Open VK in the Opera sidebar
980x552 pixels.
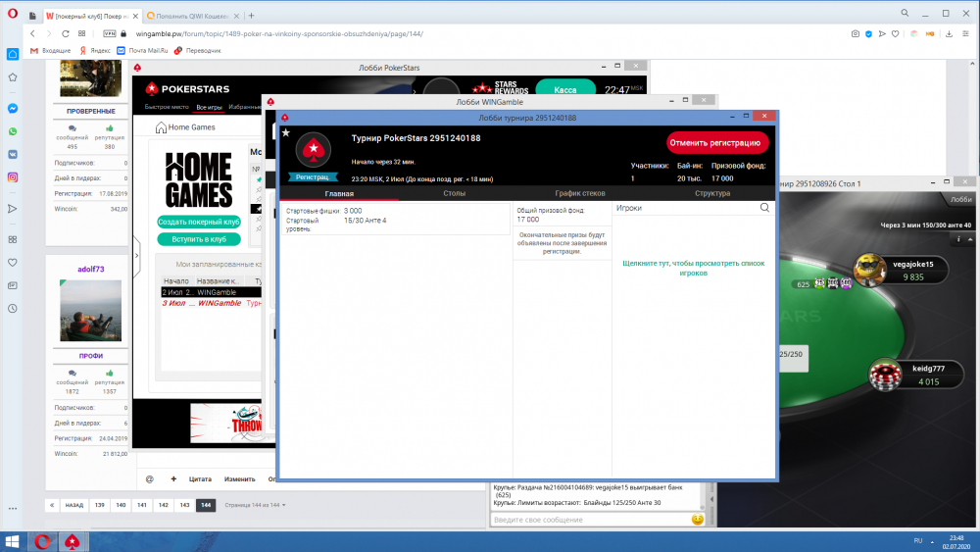(x=13, y=154)
